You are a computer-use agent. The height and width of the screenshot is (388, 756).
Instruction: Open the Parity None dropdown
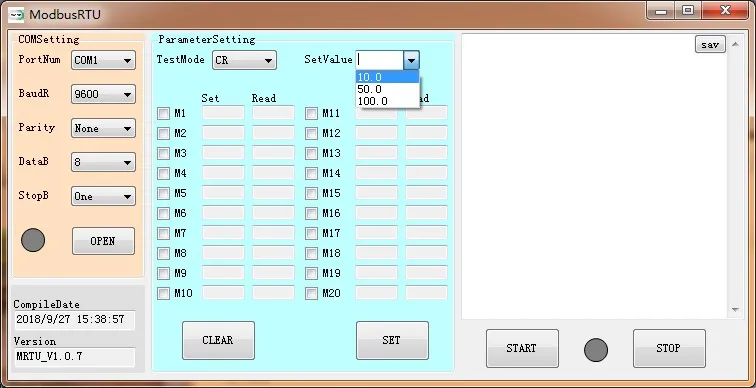pyautogui.click(x=103, y=129)
